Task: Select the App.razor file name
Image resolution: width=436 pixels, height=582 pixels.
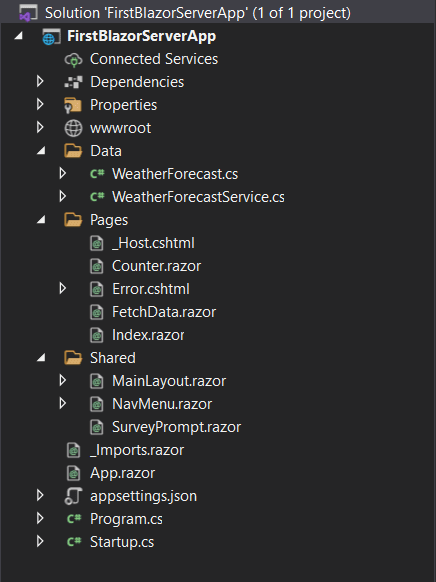Action: tap(122, 474)
